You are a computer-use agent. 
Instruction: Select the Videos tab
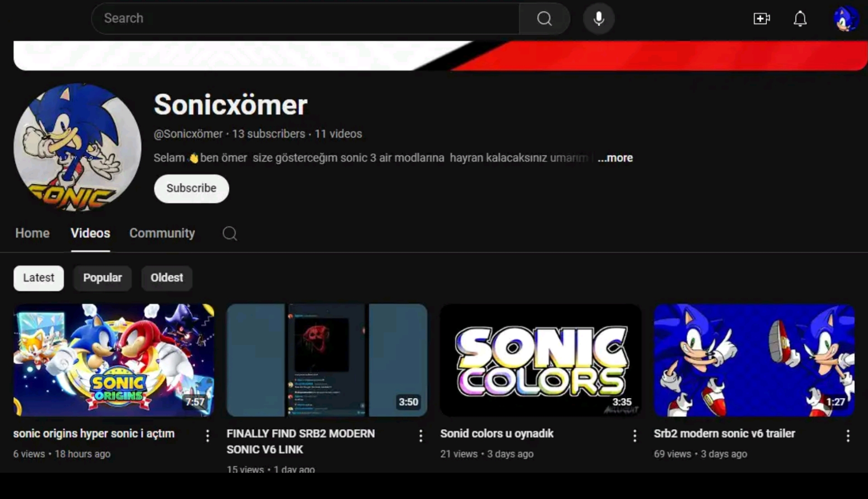pos(90,233)
